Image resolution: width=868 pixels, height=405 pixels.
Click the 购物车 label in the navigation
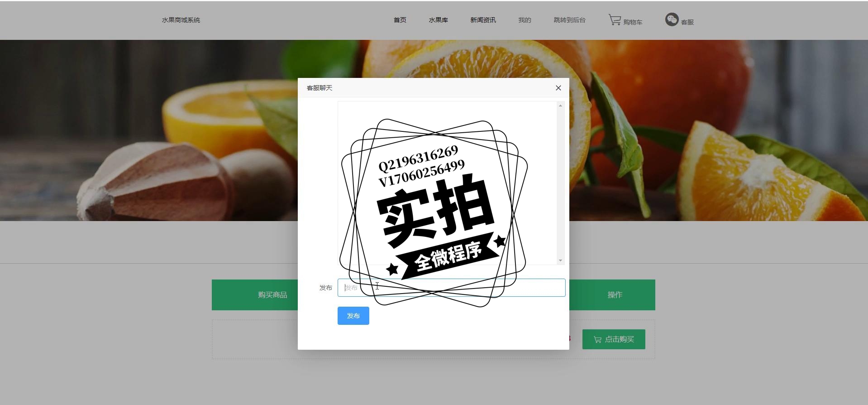pos(633,22)
